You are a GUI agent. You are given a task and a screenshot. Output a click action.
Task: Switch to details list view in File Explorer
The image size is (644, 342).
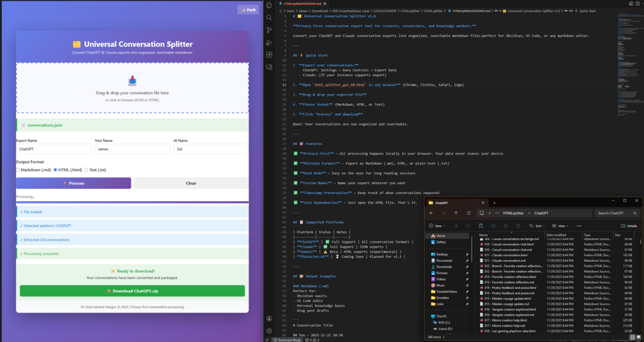pos(633,337)
